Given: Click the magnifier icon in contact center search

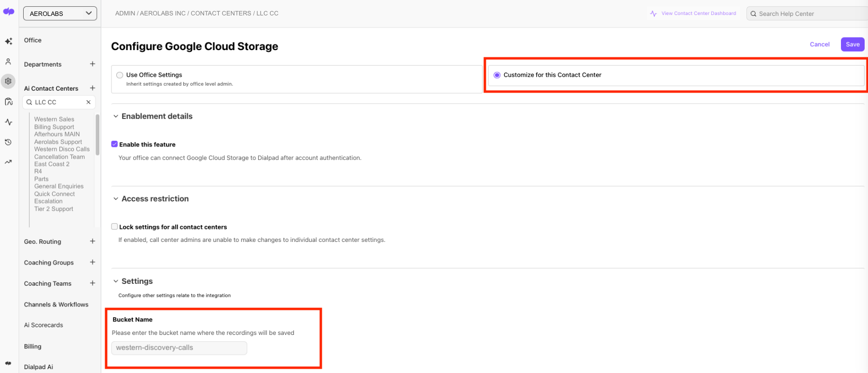Looking at the screenshot, I should point(29,102).
